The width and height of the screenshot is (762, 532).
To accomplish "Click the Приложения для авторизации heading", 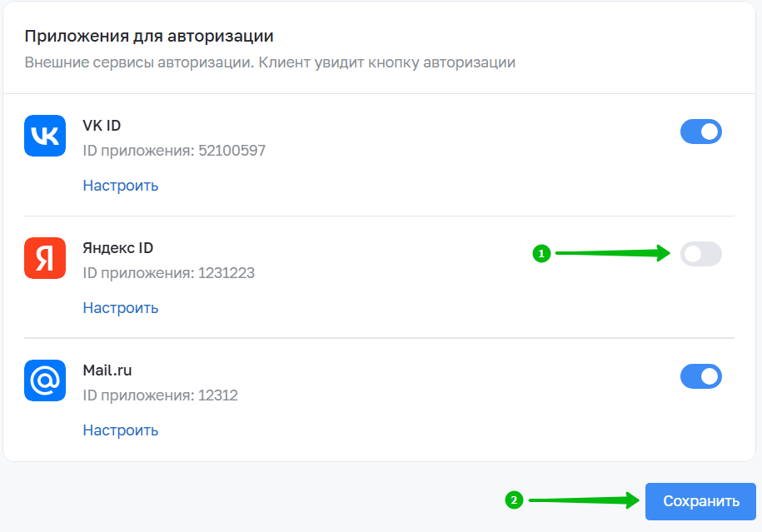I will [x=149, y=37].
